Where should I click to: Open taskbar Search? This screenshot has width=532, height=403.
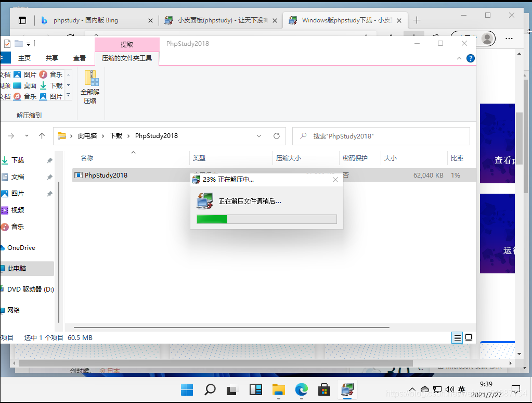click(210, 390)
